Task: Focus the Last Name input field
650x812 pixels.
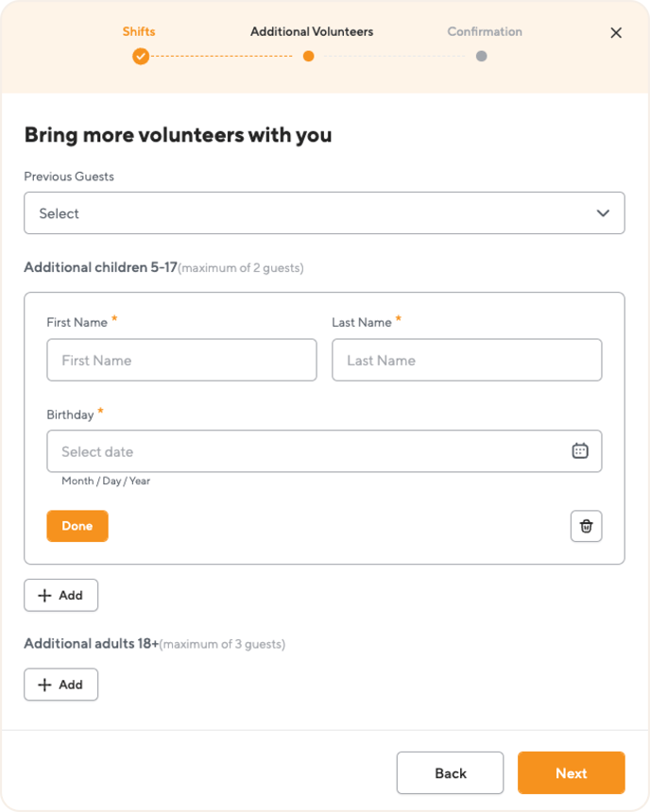Action: [467, 361]
